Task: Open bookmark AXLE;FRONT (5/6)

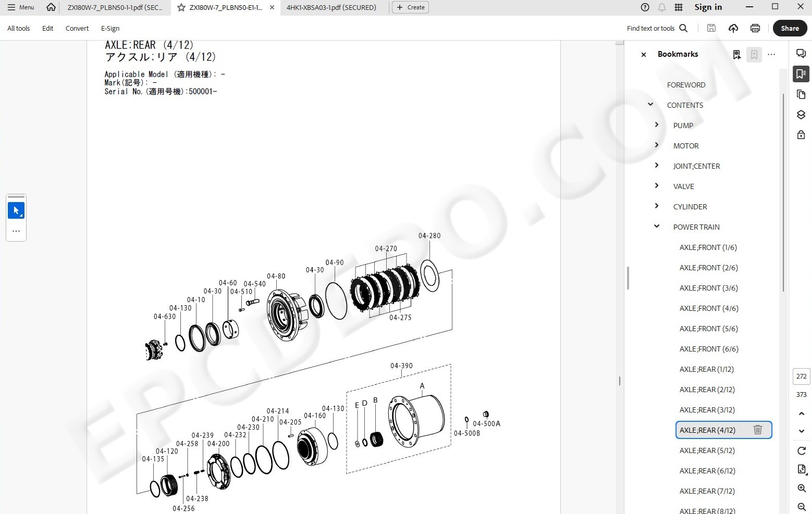Action: pyautogui.click(x=709, y=329)
